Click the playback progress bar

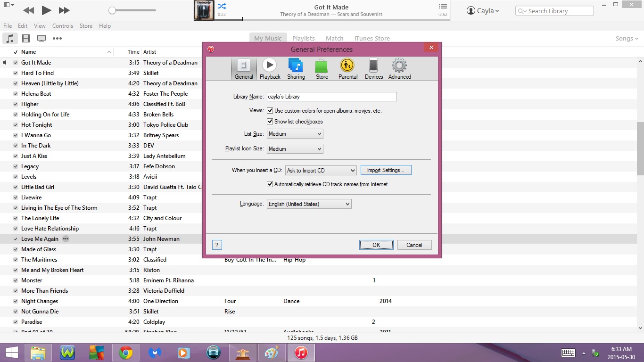(333, 19)
